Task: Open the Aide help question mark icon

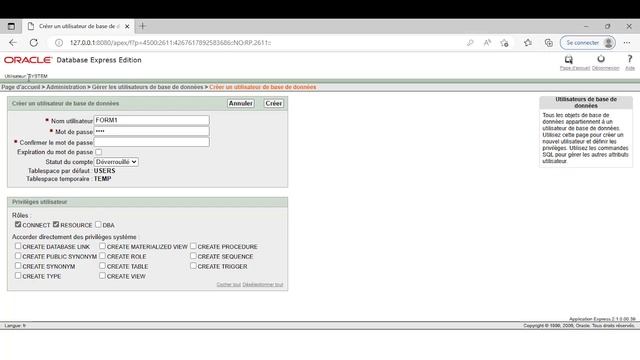Action: (630, 59)
